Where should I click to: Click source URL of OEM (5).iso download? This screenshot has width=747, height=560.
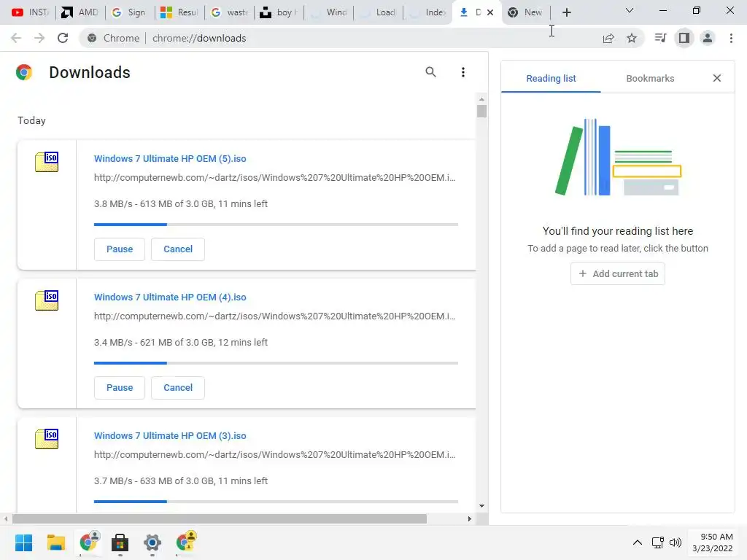tap(274, 178)
